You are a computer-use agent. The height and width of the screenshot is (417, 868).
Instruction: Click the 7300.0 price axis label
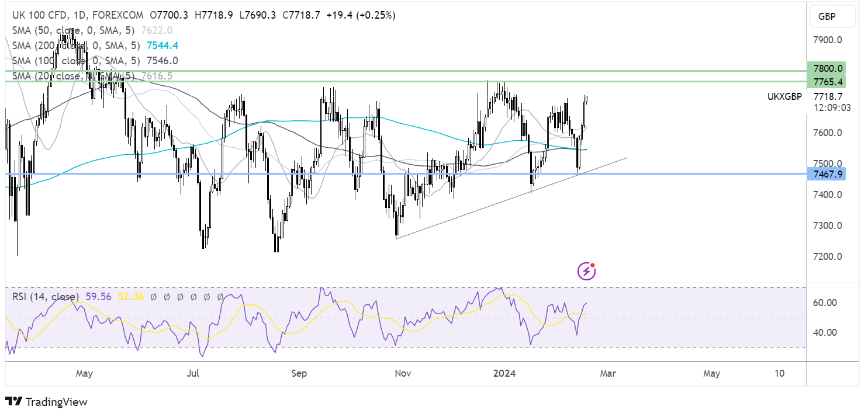point(828,225)
